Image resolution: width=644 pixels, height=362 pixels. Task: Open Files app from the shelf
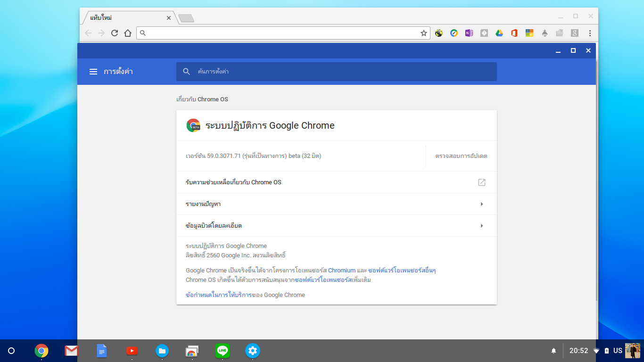coord(162,351)
